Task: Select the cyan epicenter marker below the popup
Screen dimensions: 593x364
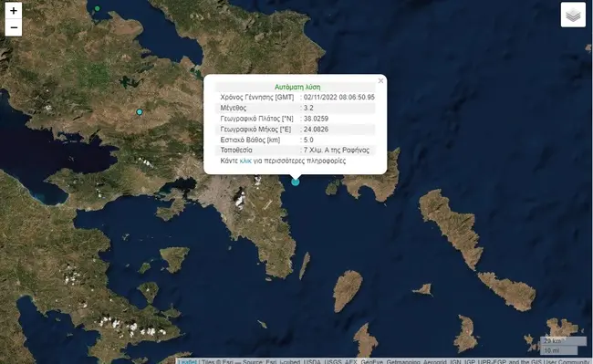Action: pyautogui.click(x=296, y=182)
